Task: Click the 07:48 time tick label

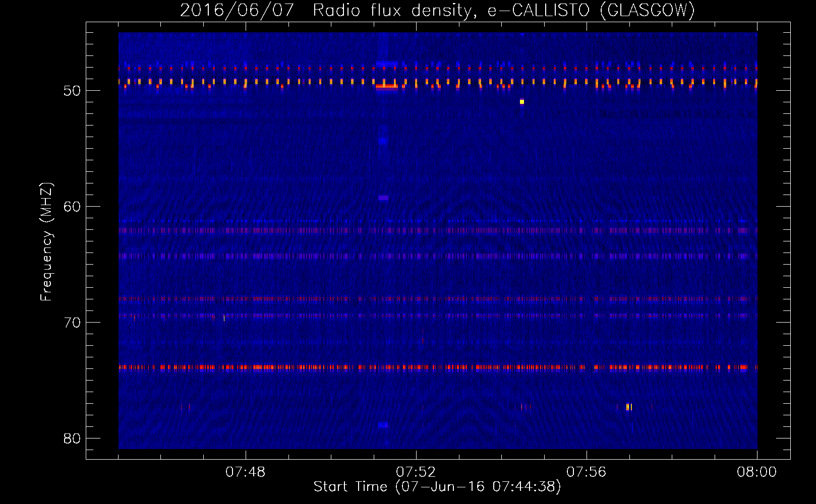Action: (245, 472)
